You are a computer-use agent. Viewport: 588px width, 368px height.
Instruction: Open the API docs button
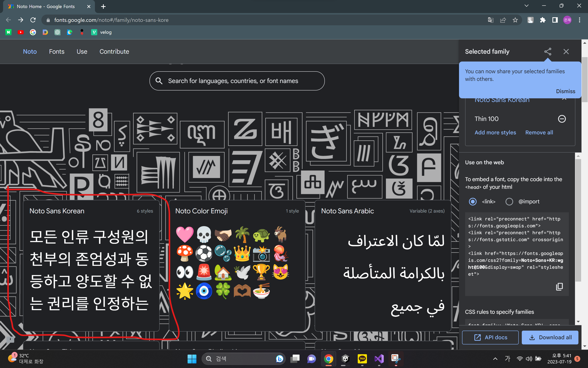(x=490, y=337)
